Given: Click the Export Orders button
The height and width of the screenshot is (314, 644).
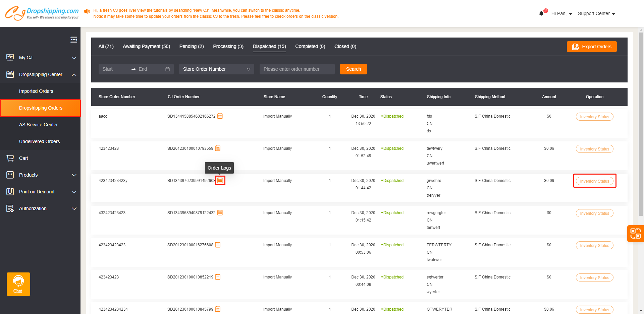Looking at the screenshot, I should [x=592, y=47].
